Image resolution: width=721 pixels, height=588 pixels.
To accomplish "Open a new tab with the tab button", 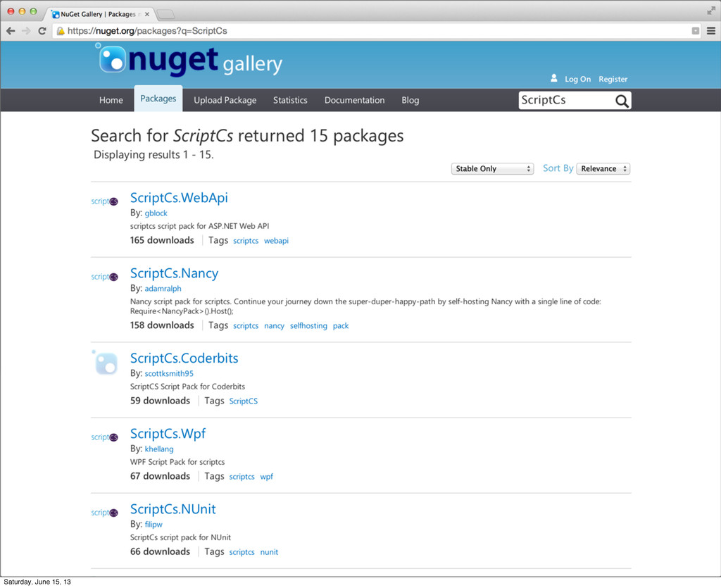I will coord(165,14).
